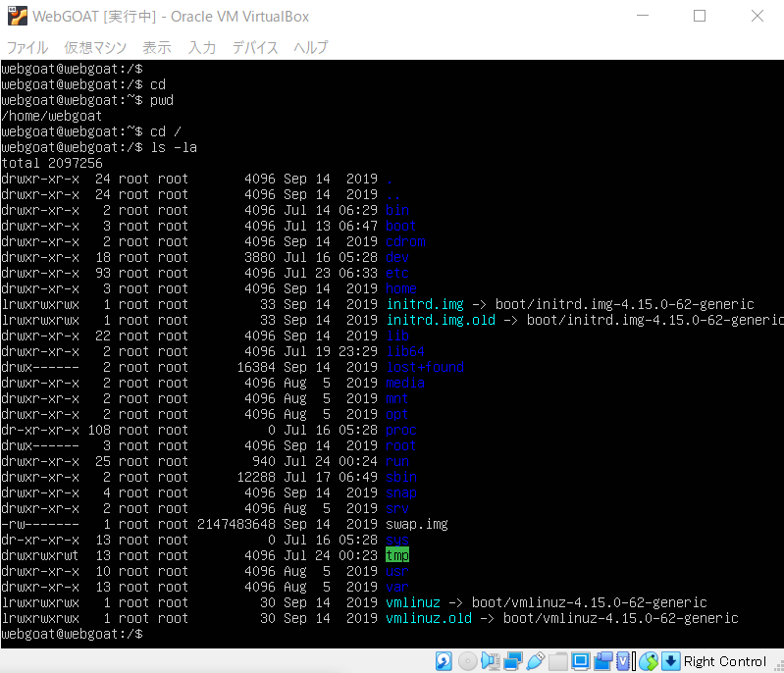The height and width of the screenshot is (673, 784).
Task: Click the display settings status icon
Action: [581, 661]
